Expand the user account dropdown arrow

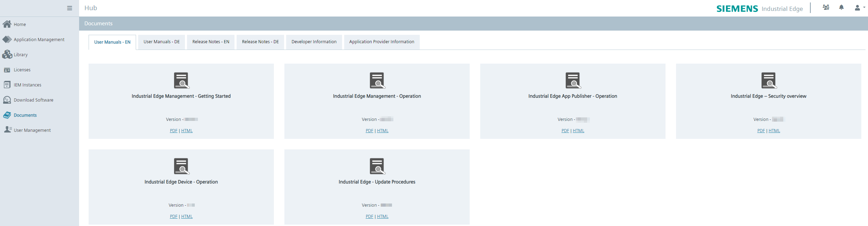click(x=864, y=7)
